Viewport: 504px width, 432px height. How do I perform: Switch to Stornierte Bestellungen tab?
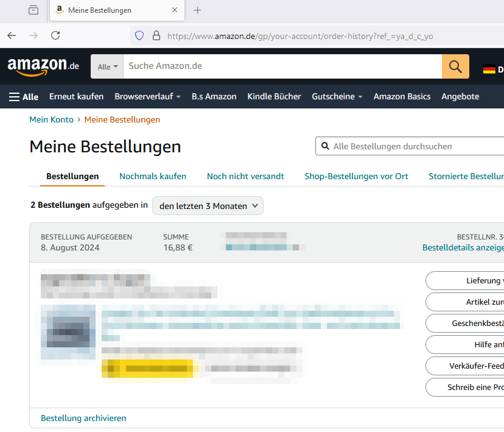[x=466, y=176]
